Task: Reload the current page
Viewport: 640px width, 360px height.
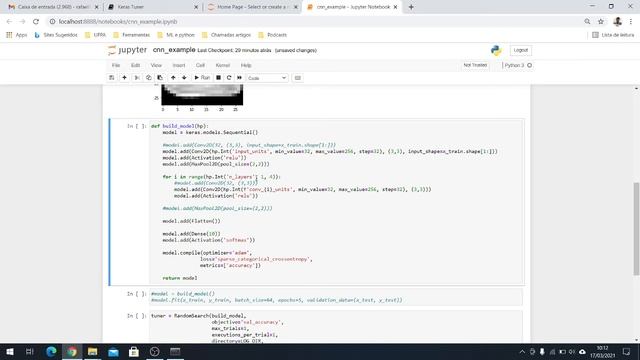Action: (x=36, y=22)
